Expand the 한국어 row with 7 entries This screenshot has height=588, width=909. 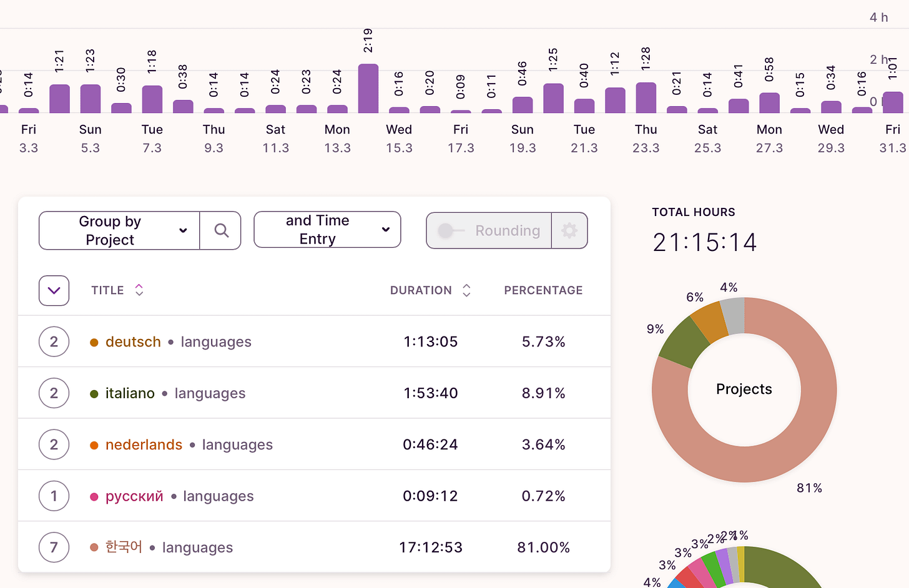(x=54, y=547)
